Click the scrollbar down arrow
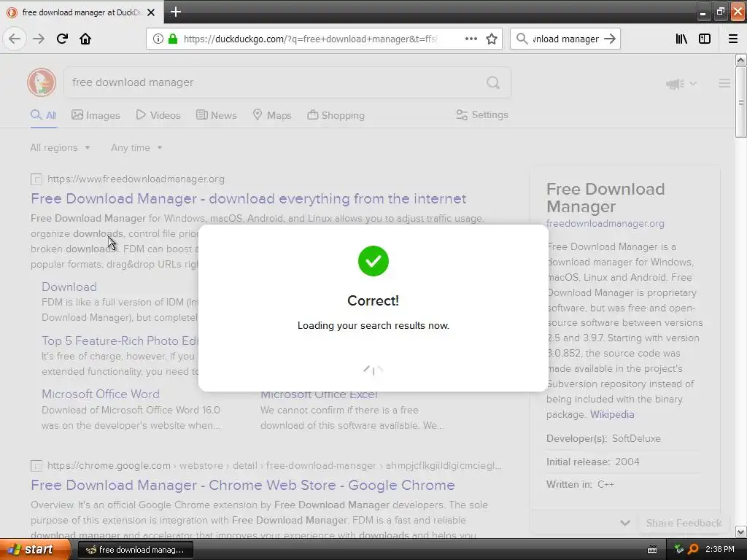This screenshot has width=747, height=560. (x=740, y=532)
